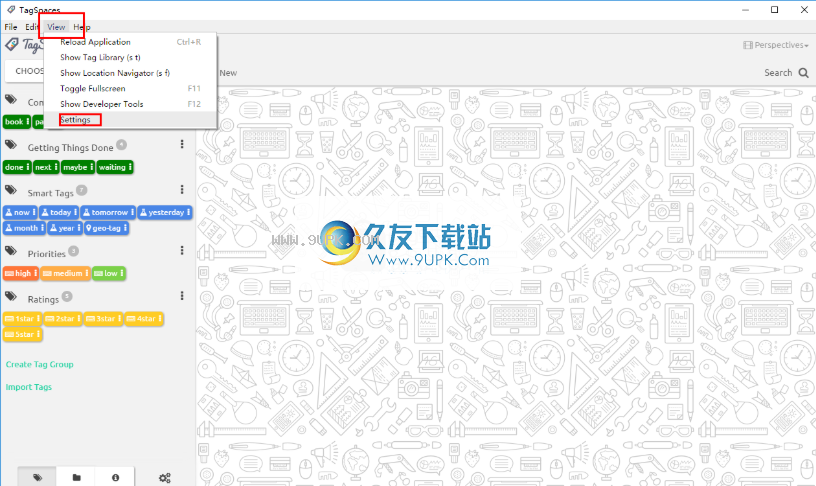Click the done tag
816x486 pixels.
(17, 167)
